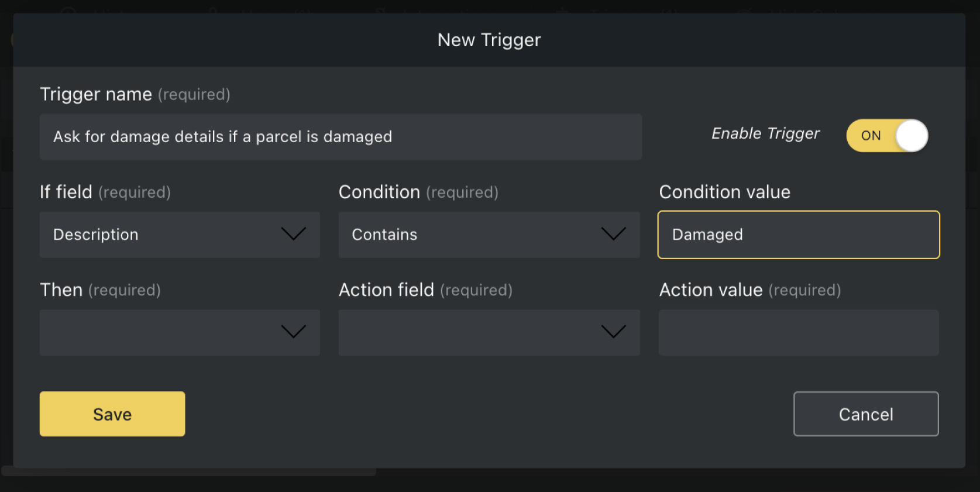Turn off the Enable Trigger switch
This screenshot has height=492, width=980.
click(x=887, y=135)
